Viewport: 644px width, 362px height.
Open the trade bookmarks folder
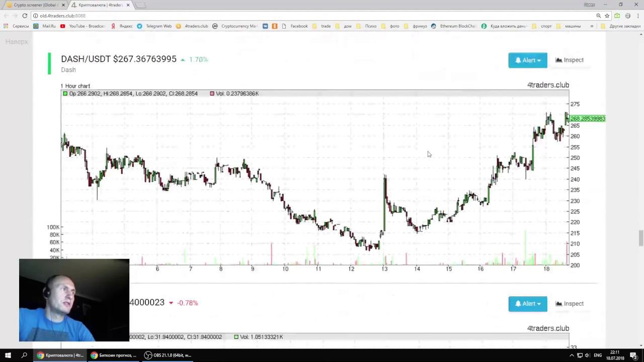coord(321,26)
